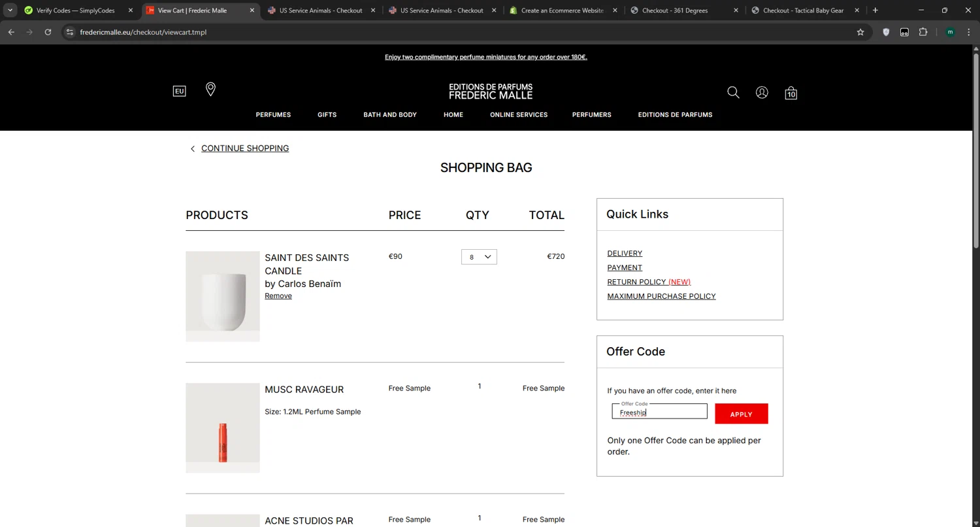This screenshot has height=527, width=980.
Task: Click the shield extension icon
Action: click(886, 32)
